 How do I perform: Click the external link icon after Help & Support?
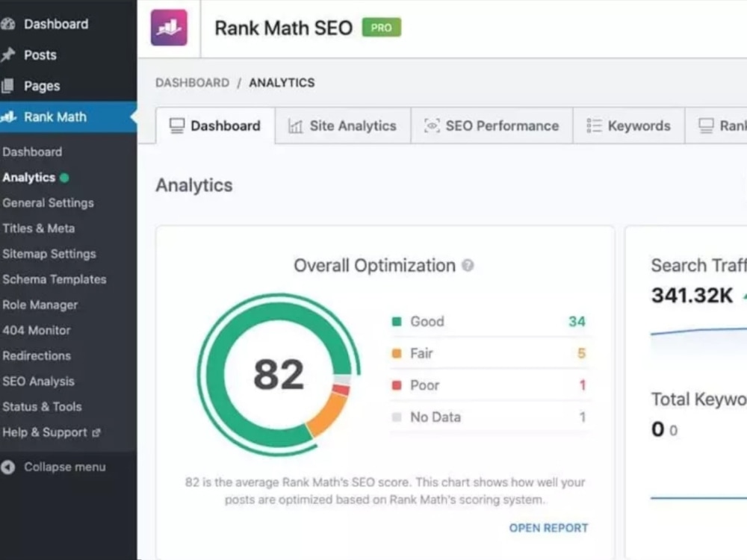pyautogui.click(x=96, y=433)
